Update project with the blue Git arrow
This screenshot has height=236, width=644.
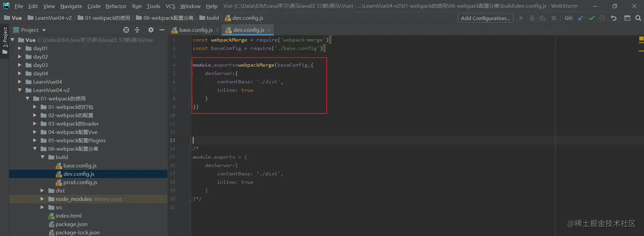click(581, 18)
